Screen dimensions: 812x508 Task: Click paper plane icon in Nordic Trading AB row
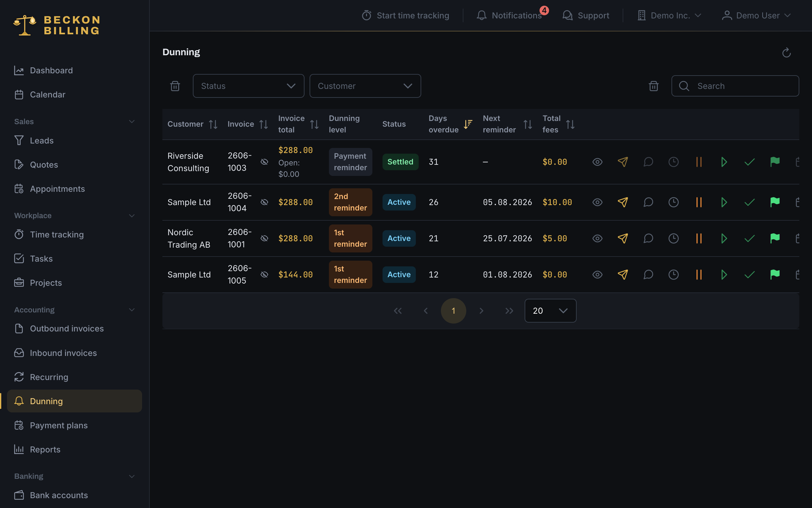pos(623,238)
